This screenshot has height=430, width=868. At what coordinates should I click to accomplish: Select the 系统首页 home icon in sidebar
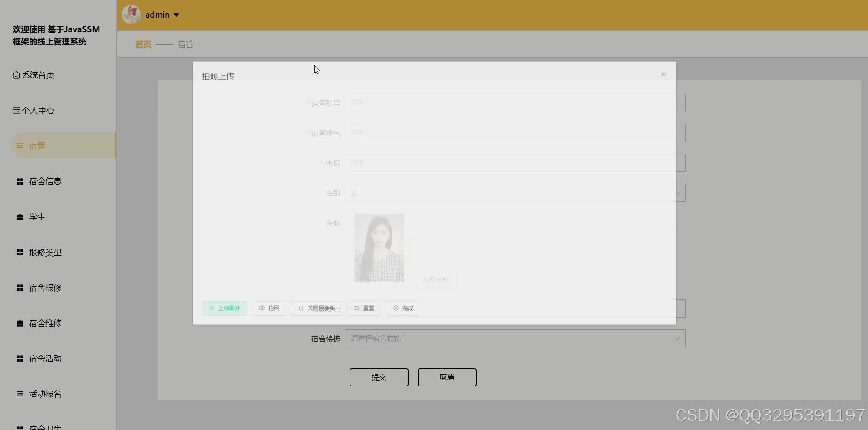[15, 75]
